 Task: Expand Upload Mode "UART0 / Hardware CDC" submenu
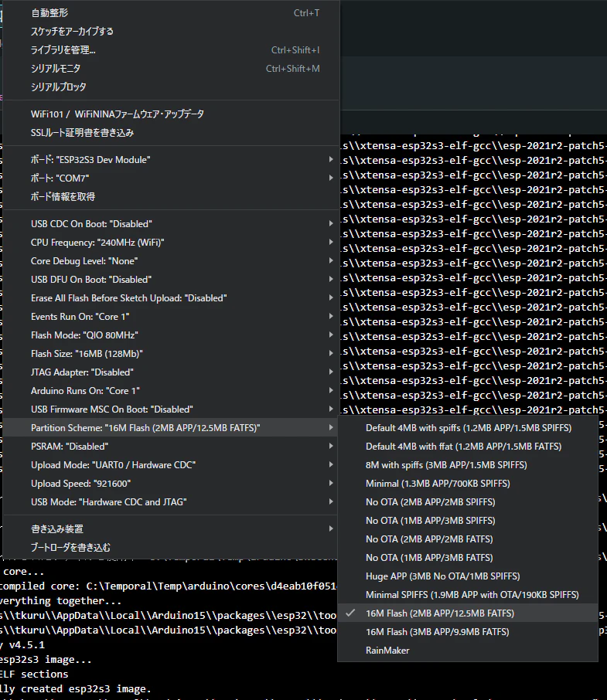point(171,464)
